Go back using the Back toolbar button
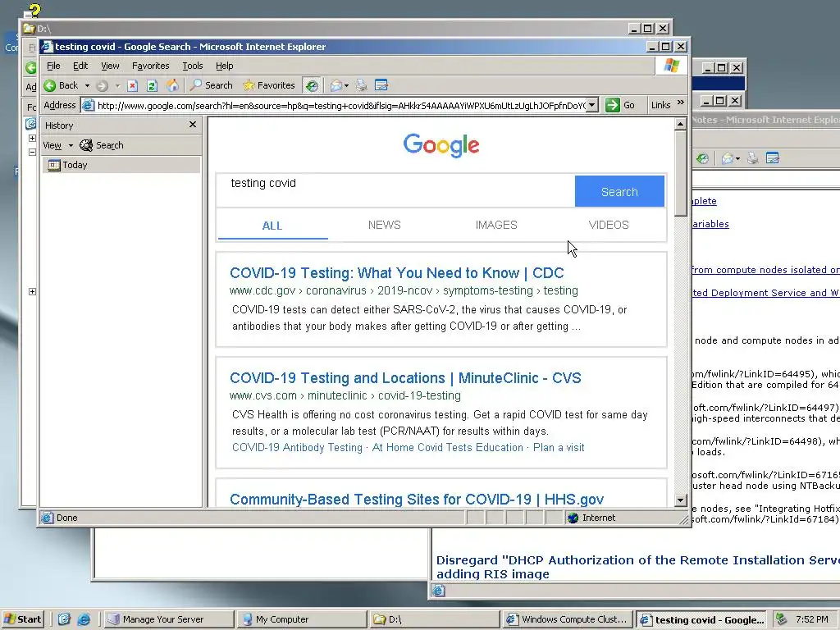This screenshot has width=840, height=630. pyautogui.click(x=61, y=85)
